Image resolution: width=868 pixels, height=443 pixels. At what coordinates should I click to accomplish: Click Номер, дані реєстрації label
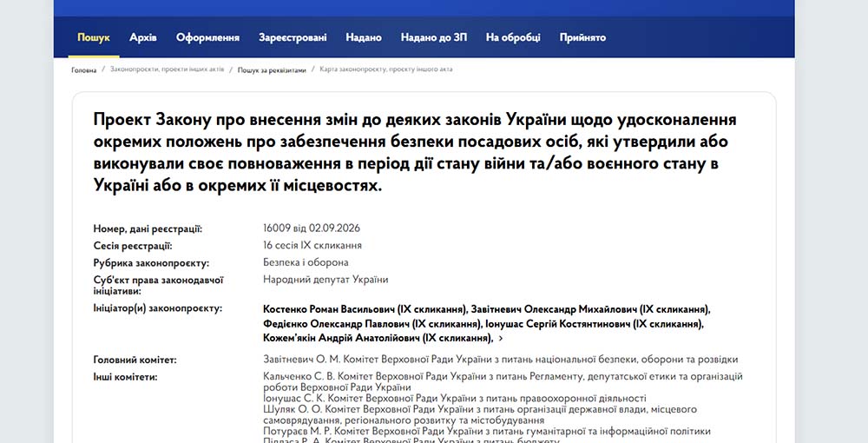click(148, 228)
